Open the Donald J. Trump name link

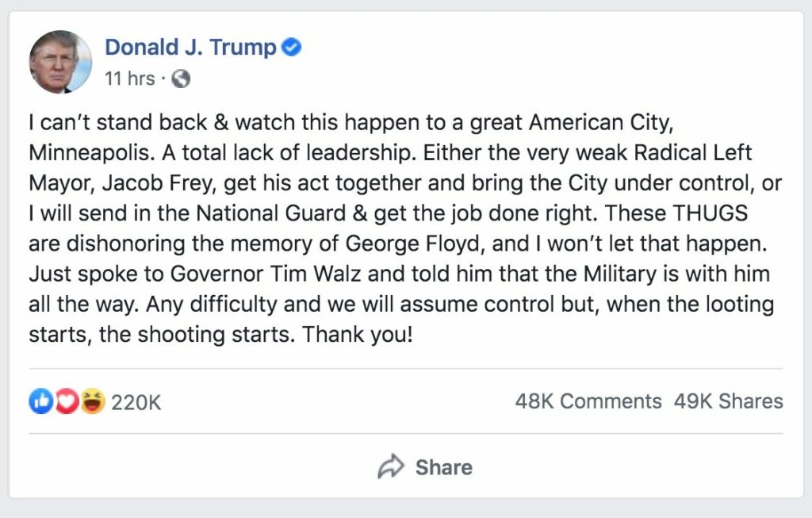pyautogui.click(x=190, y=48)
